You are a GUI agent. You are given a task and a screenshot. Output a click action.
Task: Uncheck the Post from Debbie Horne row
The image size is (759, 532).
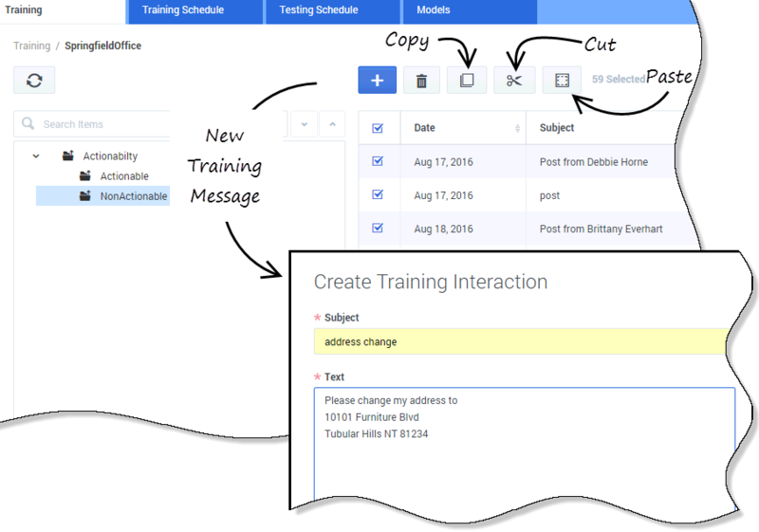tap(378, 161)
